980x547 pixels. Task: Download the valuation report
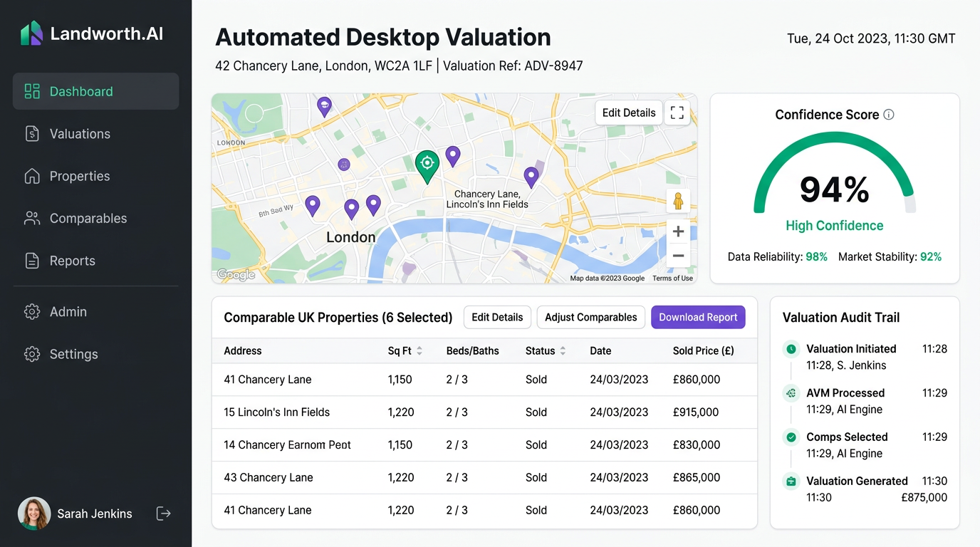click(698, 317)
